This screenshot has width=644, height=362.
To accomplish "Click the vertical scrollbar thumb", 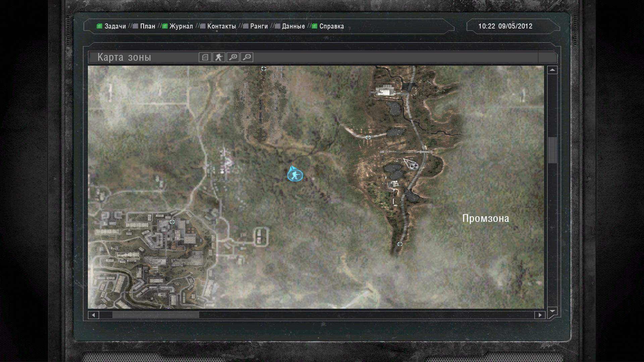I will coord(552,150).
